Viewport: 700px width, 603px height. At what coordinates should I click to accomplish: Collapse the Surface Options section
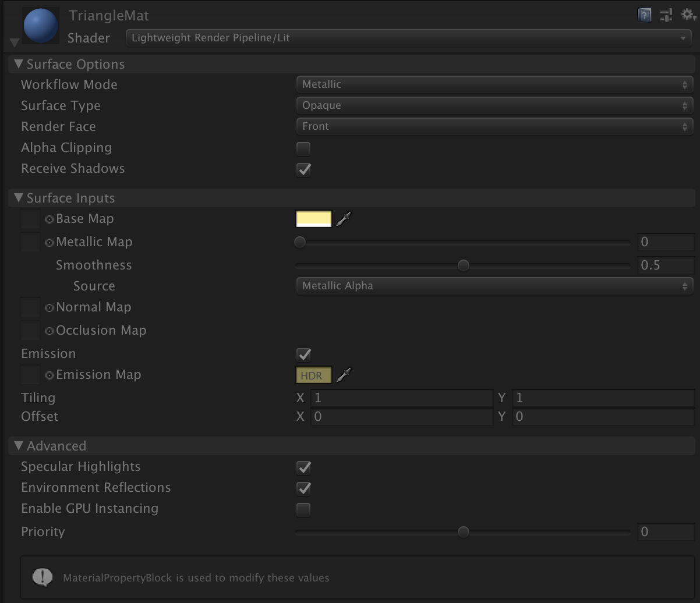point(19,64)
